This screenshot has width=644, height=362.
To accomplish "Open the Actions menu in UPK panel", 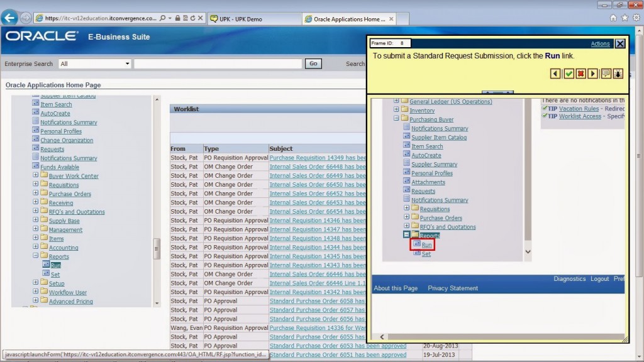I will click(x=600, y=43).
